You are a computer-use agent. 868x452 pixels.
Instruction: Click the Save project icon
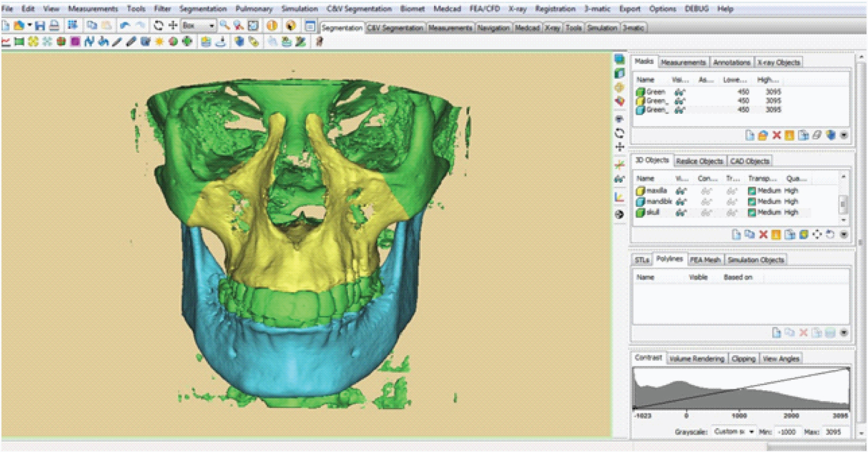pos(40,26)
